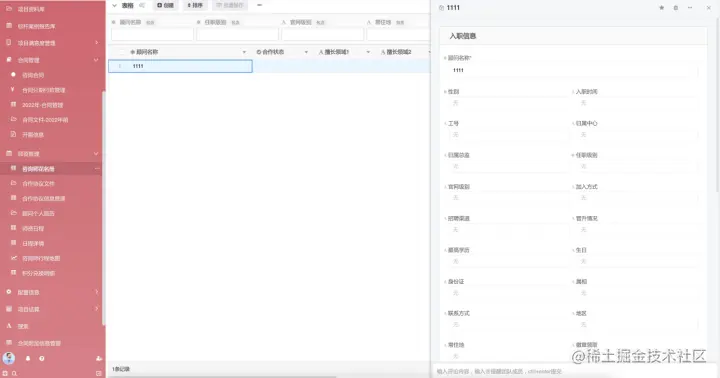This screenshot has height=378, width=720.
Task: Click the 入职信息 section header
Action: coord(573,36)
